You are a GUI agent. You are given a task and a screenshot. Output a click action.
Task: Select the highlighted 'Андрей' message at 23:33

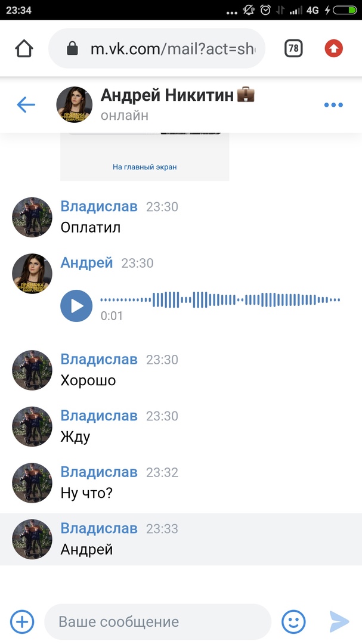click(181, 539)
